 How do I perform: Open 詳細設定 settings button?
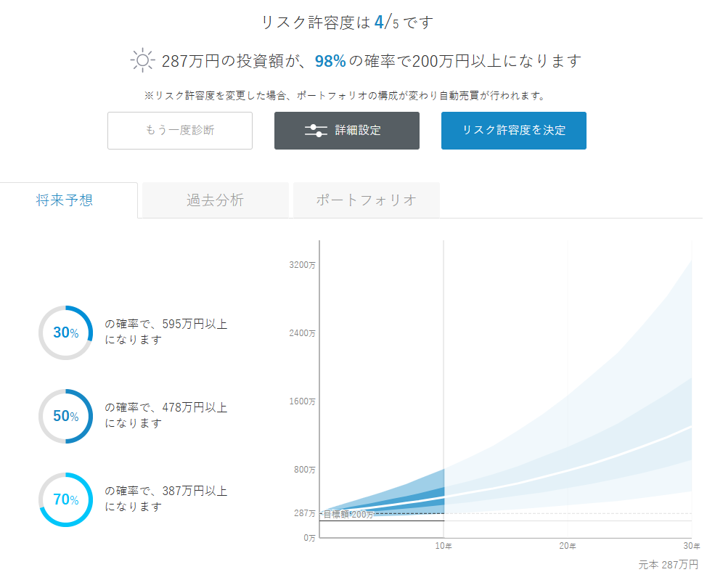346,131
